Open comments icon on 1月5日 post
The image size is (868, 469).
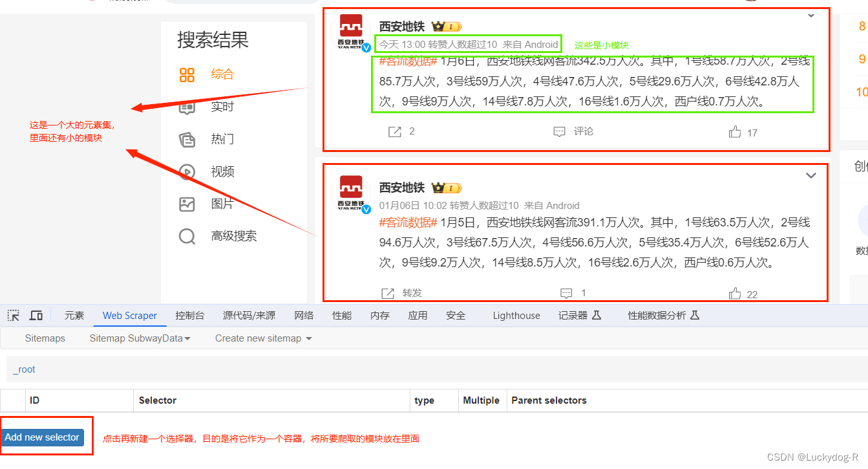tap(566, 294)
